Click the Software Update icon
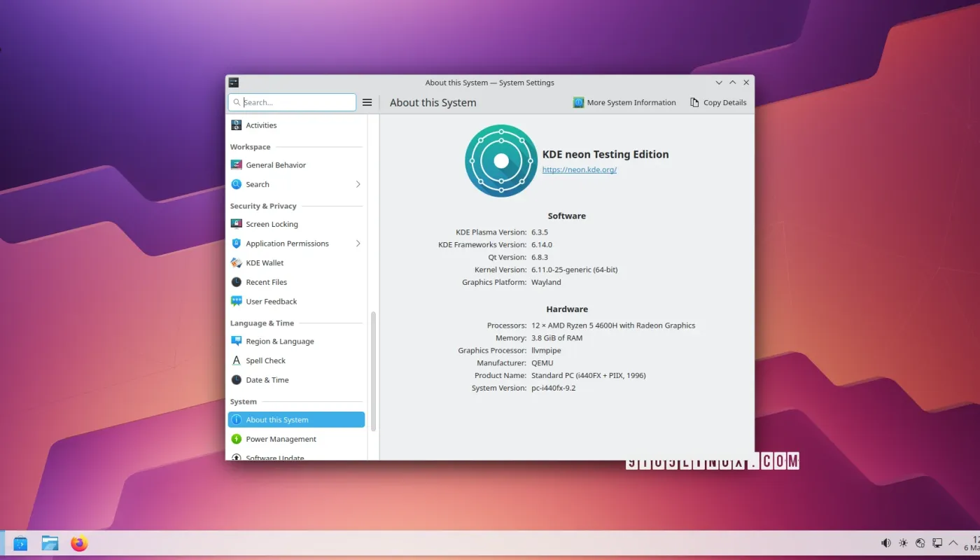Screen dimensions: 980x560 tap(237, 457)
